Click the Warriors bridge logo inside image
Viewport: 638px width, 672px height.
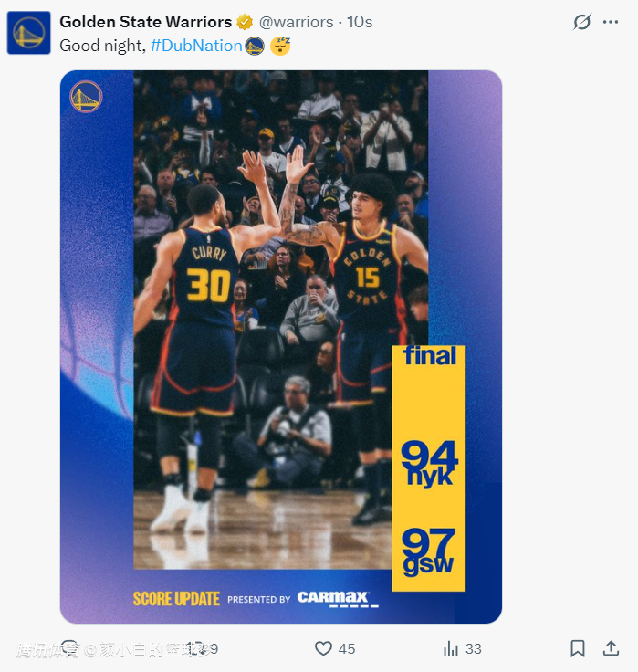tap(86, 97)
